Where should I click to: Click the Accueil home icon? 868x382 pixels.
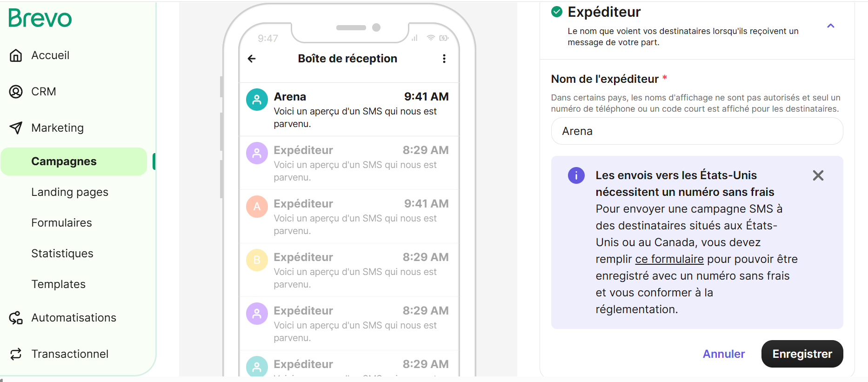pyautogui.click(x=16, y=55)
